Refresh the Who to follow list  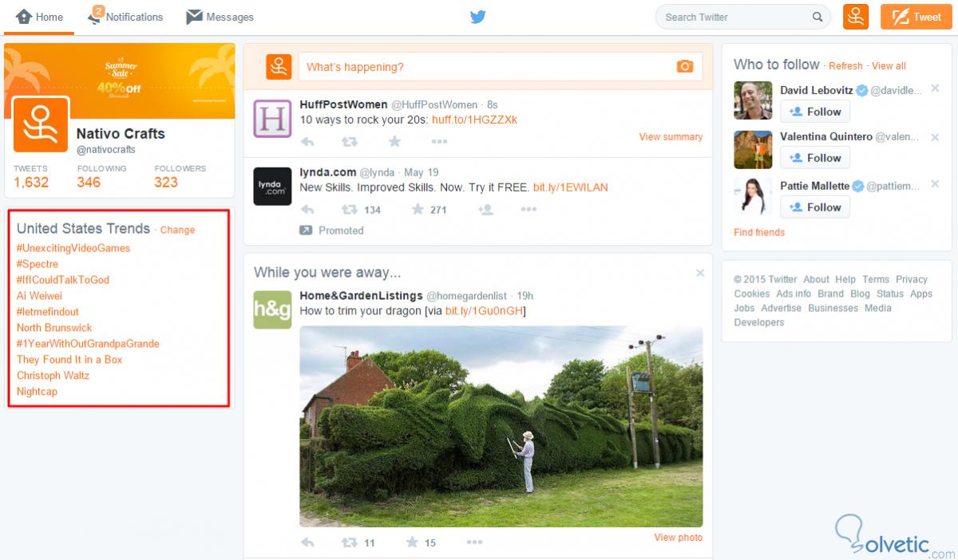coord(845,66)
